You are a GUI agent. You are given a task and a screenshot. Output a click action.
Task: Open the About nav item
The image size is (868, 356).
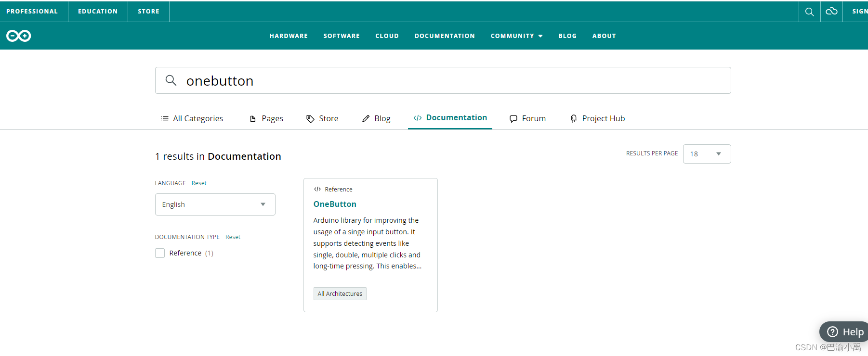coord(604,36)
